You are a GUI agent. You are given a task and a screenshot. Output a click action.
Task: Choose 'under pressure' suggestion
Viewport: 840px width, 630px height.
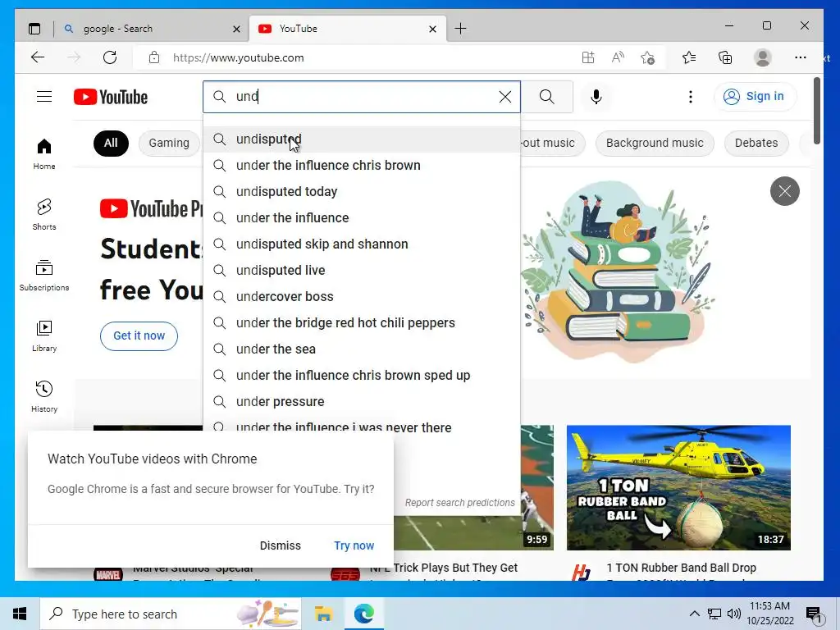362,402
